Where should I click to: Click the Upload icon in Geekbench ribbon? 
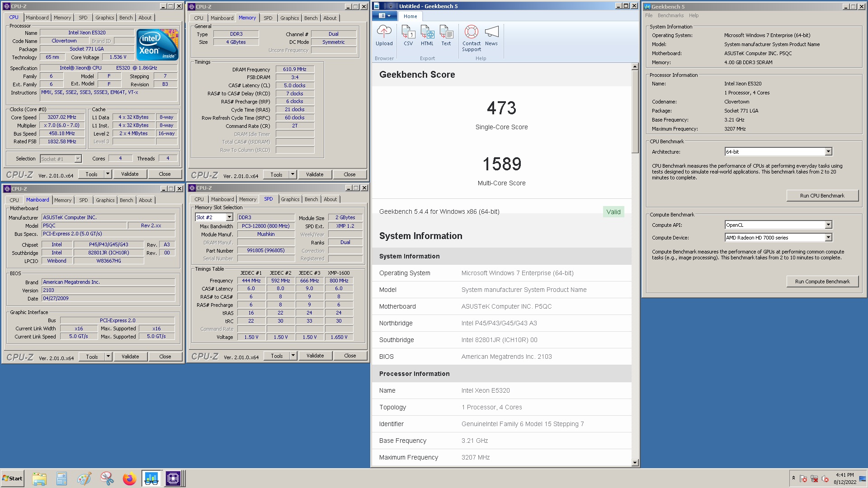(x=384, y=36)
